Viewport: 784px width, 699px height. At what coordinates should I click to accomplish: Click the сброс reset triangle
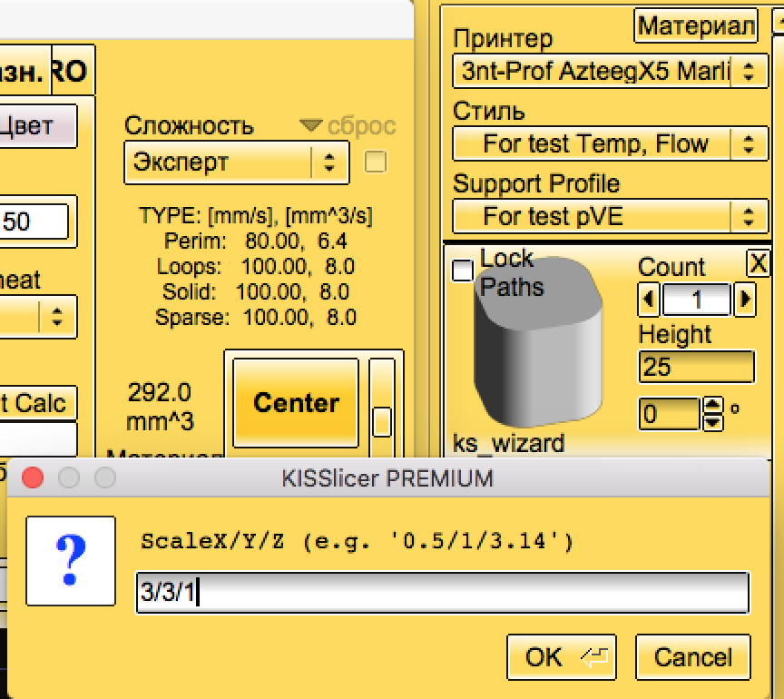(x=311, y=126)
